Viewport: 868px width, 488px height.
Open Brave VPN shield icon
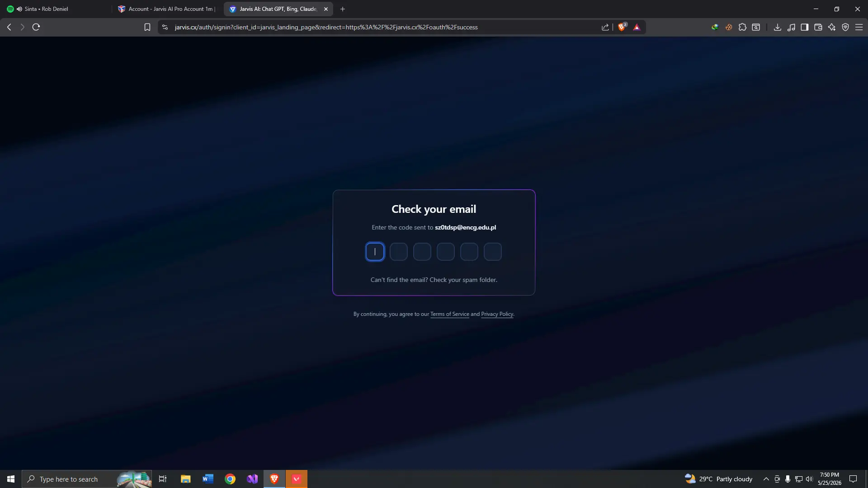(x=845, y=27)
